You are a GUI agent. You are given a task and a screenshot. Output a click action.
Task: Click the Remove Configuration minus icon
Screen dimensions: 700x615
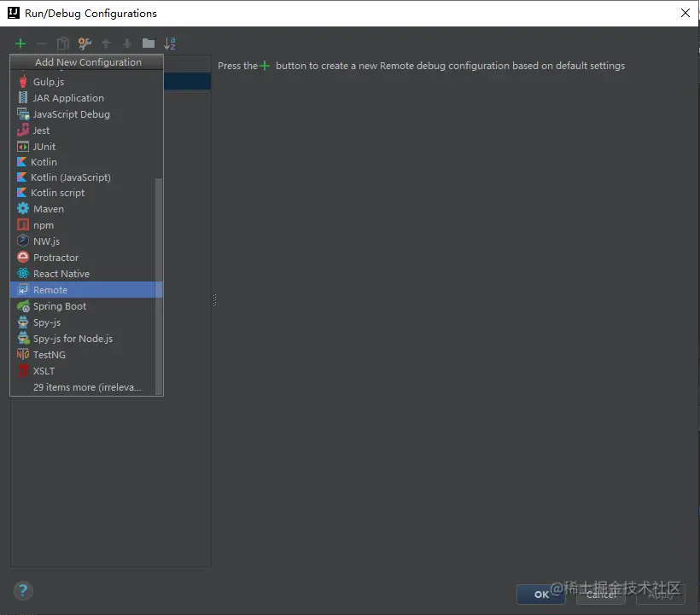[x=42, y=44]
